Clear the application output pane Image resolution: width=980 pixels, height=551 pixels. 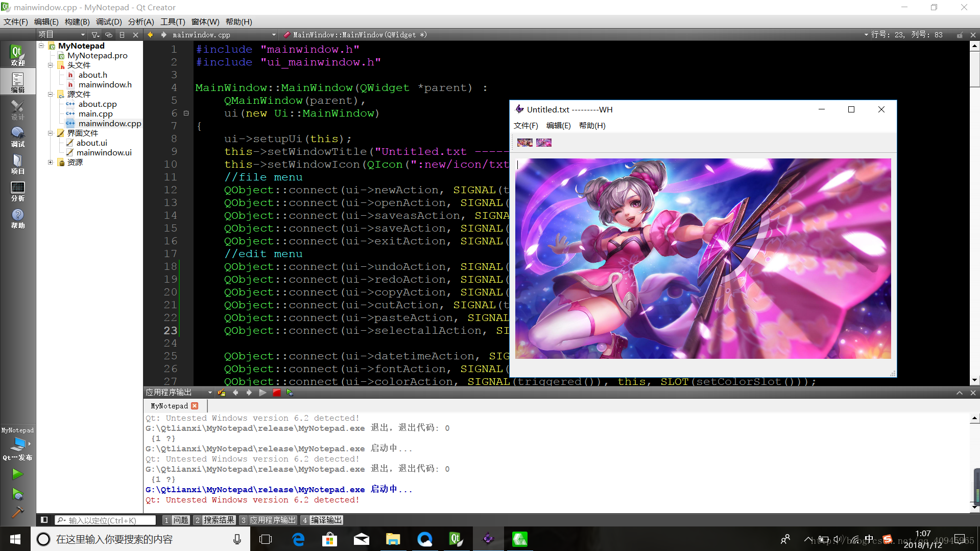tap(222, 393)
